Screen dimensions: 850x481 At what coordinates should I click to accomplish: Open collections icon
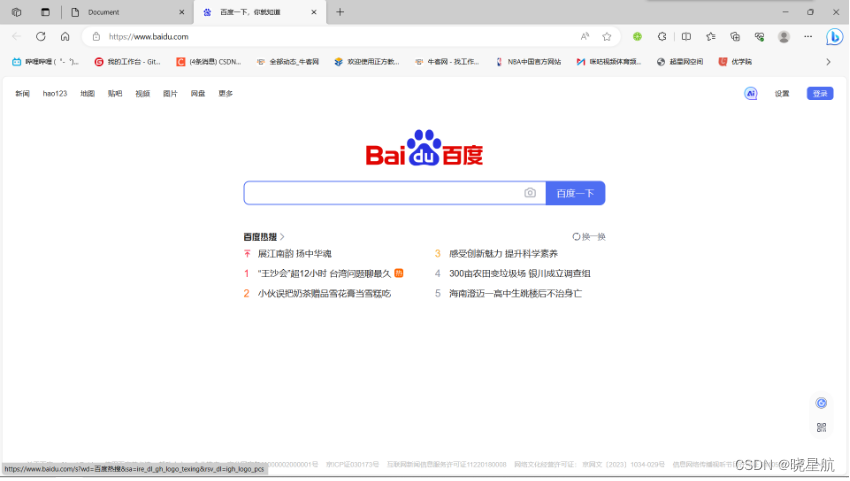[x=735, y=36]
